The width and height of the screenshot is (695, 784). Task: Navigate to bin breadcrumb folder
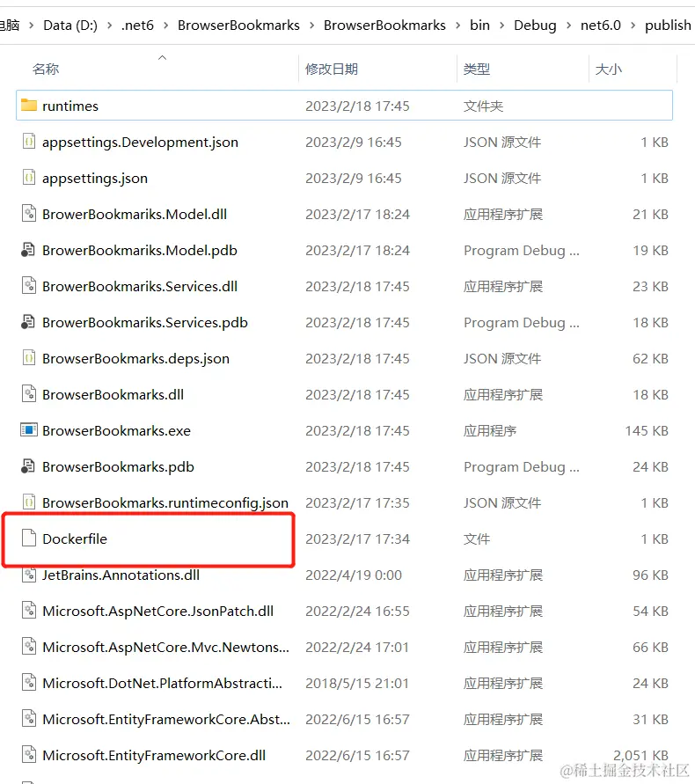[x=479, y=25]
